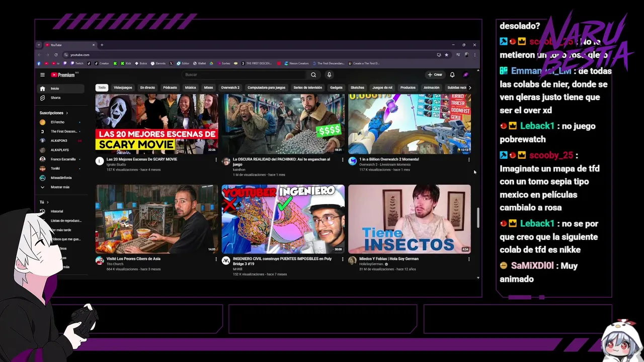Select the Todo filter chip
Screen dimensions: 644x362
[102, 87]
